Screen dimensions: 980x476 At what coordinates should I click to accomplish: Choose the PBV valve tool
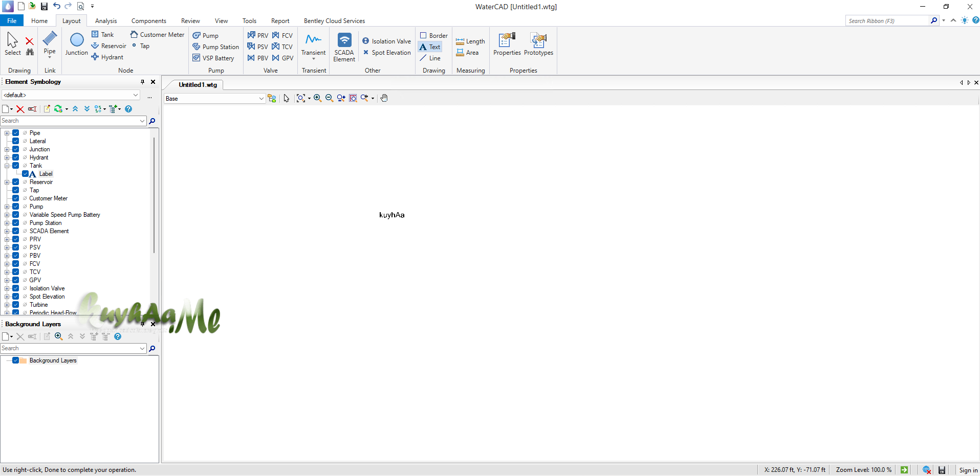[x=258, y=58]
